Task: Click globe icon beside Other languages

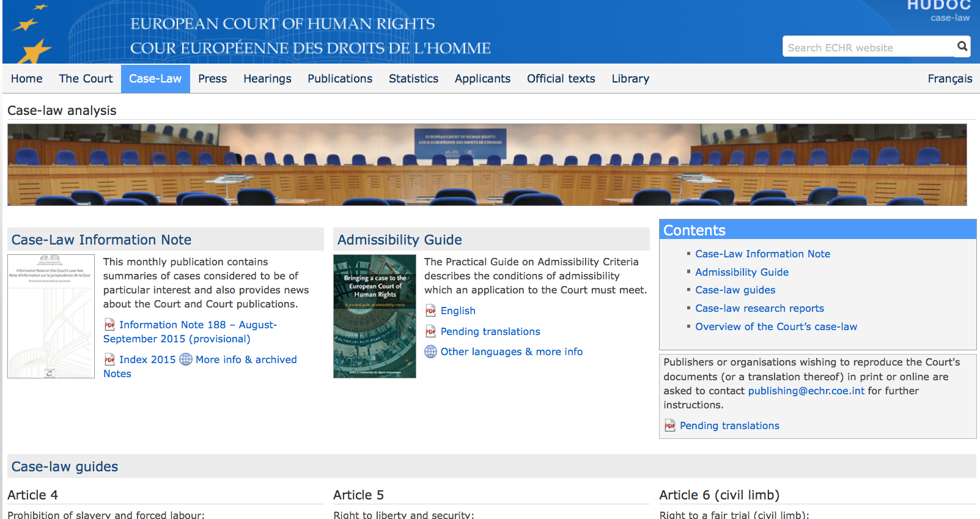Action: point(430,352)
